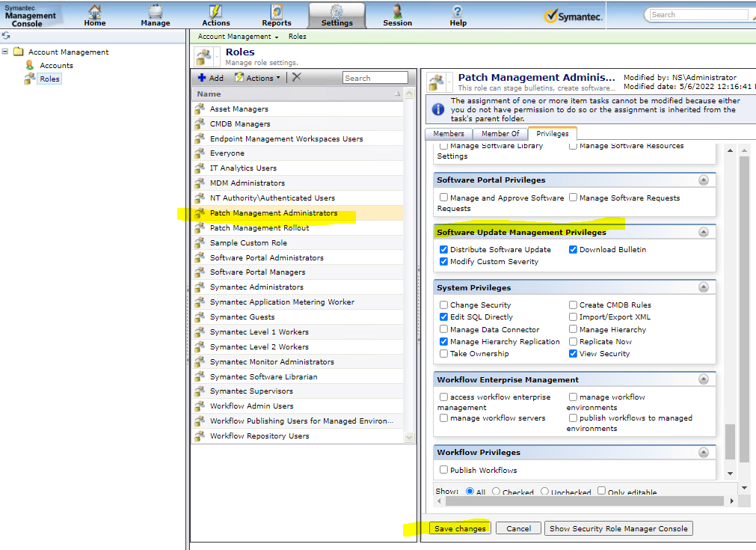Open the Help question mark icon
The width and height of the screenshot is (756, 550).
click(458, 12)
